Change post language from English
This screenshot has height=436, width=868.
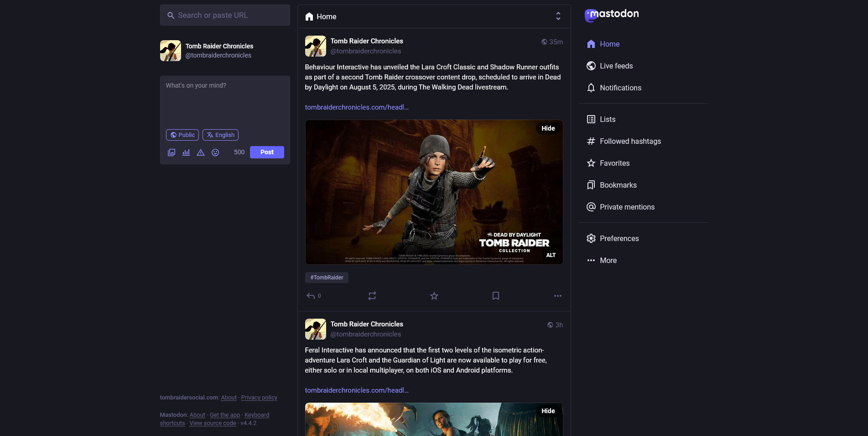tap(220, 135)
